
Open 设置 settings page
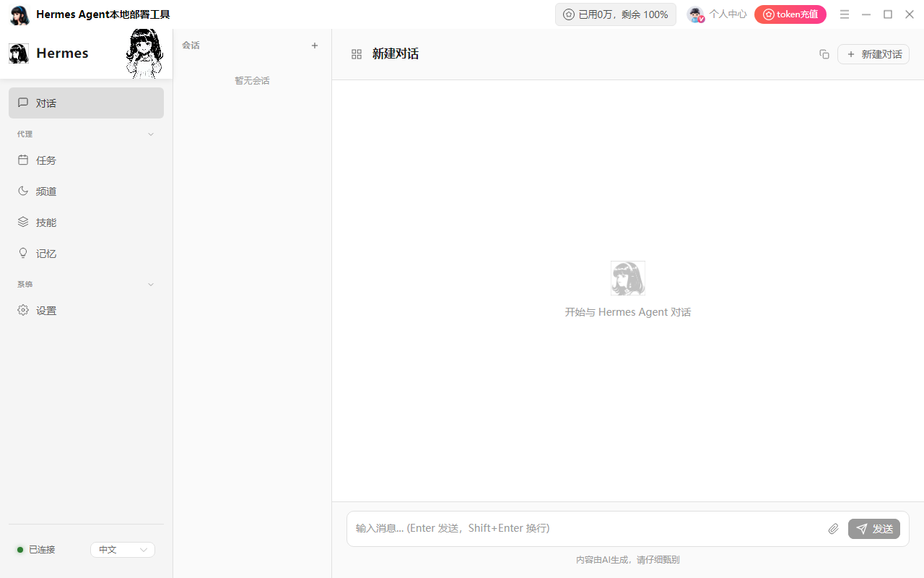click(x=86, y=311)
